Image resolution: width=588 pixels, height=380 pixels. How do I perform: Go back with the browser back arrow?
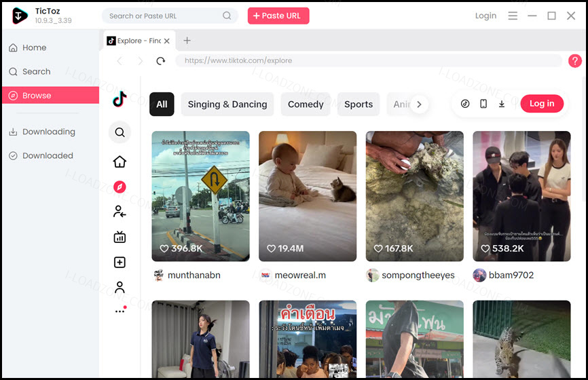pos(120,60)
